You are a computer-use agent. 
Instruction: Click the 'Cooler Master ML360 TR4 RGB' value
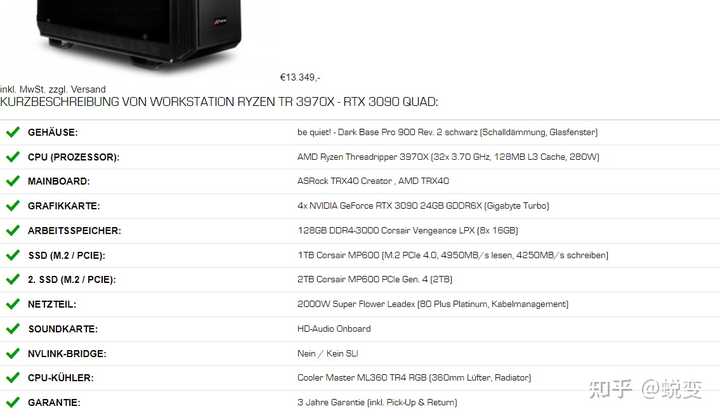pos(414,378)
